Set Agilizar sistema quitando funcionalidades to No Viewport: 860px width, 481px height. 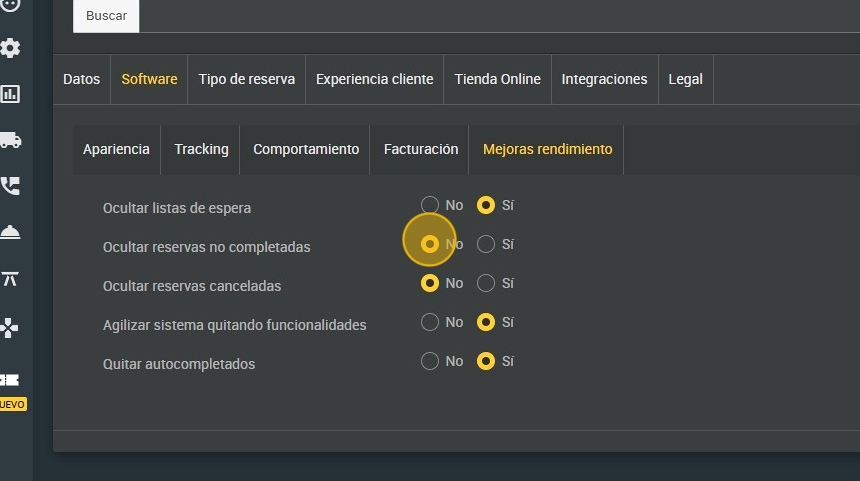pyautogui.click(x=430, y=322)
